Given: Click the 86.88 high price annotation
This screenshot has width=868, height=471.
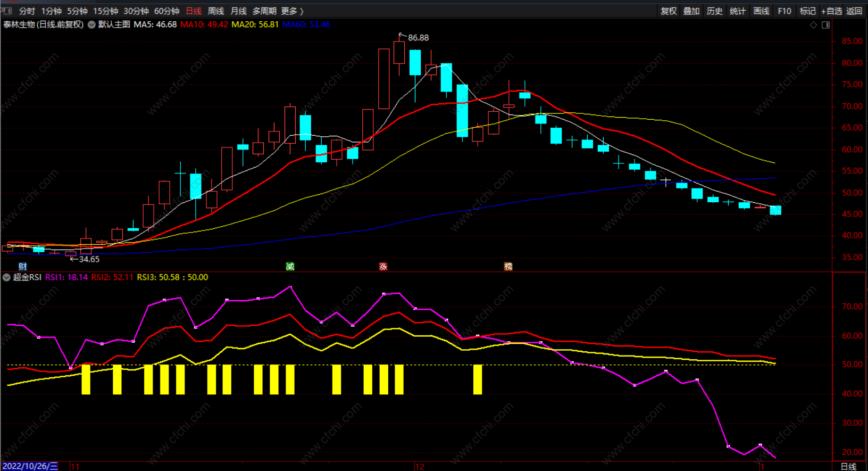Looking at the screenshot, I should click(x=418, y=38).
